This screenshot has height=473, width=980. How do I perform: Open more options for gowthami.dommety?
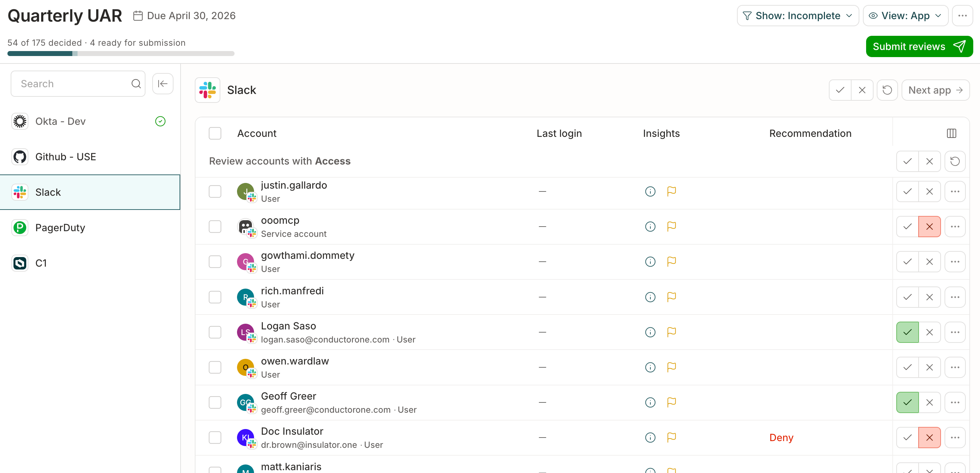pos(955,262)
